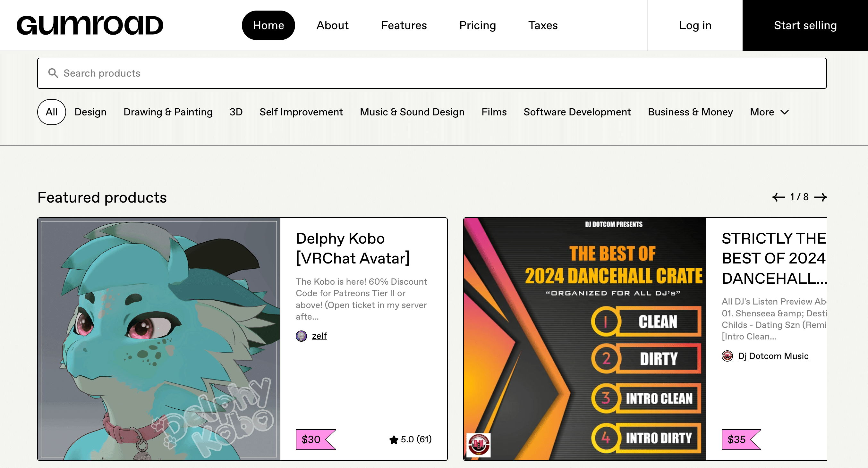This screenshot has width=868, height=468.
Task: Open the Pricing menu item
Action: pyautogui.click(x=477, y=25)
